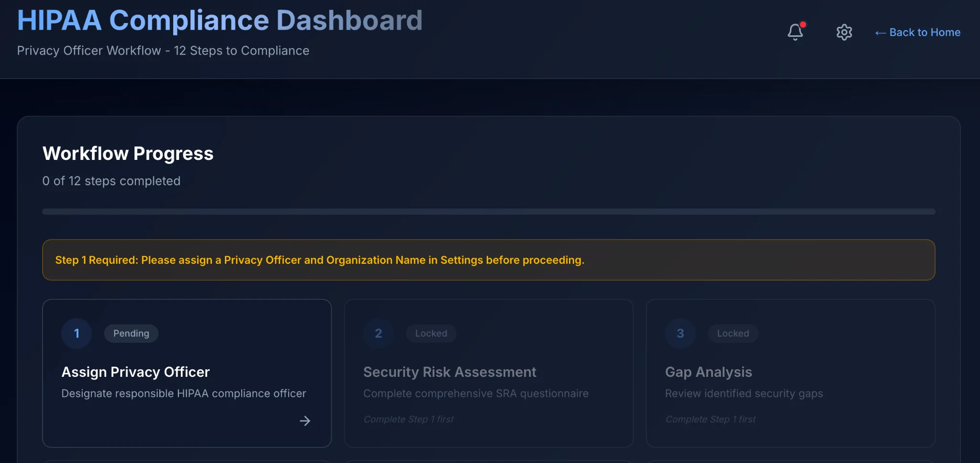Screen dimensions: 980x463
Task: Open the notifications bell
Action: [795, 32]
